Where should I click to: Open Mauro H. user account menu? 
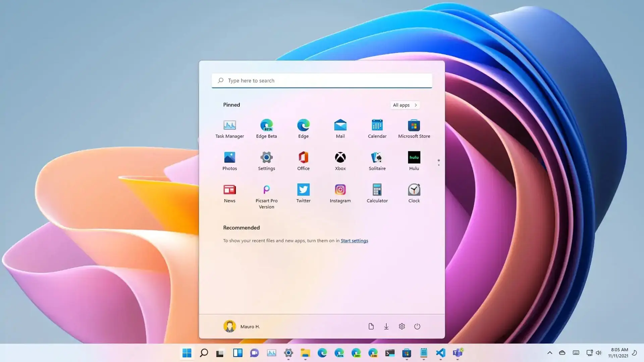241,326
